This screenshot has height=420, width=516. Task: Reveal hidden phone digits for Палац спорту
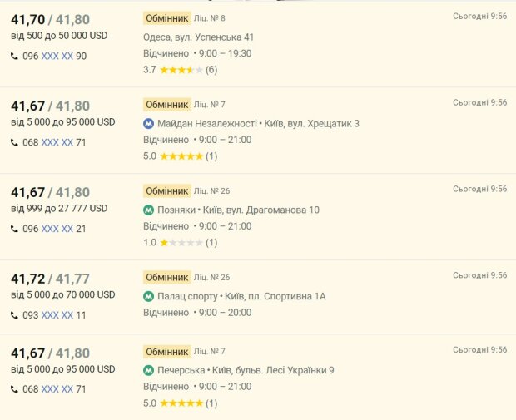(57, 315)
